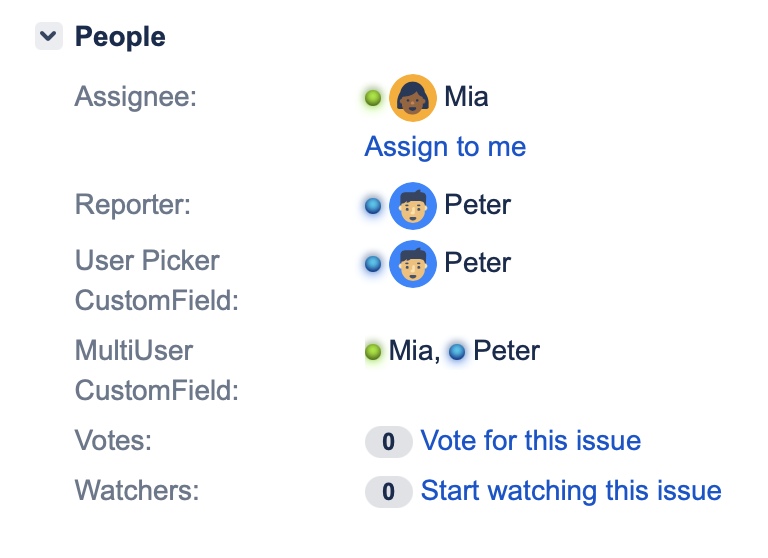Click green dot before Mia in MultiUser field
The image size is (768, 558).
[x=374, y=352]
